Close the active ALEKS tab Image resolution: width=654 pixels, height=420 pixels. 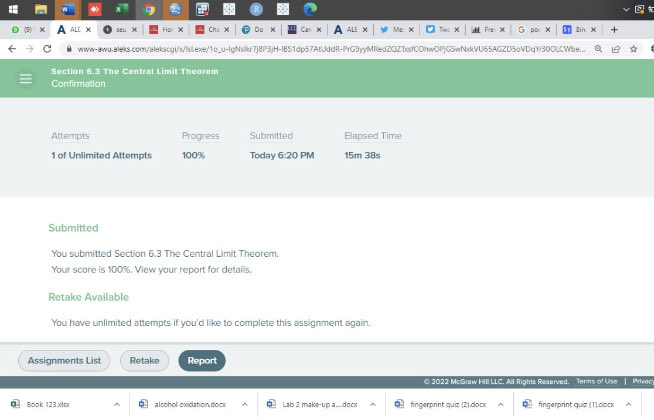pyautogui.click(x=88, y=30)
